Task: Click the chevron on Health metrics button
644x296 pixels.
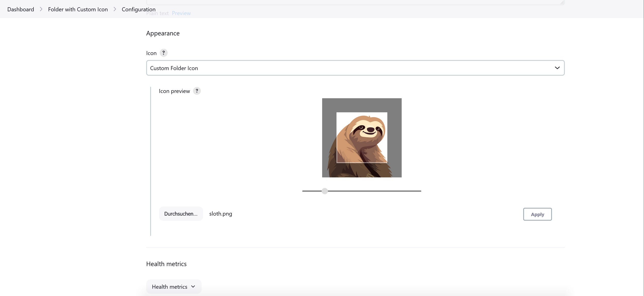Action: click(x=193, y=286)
